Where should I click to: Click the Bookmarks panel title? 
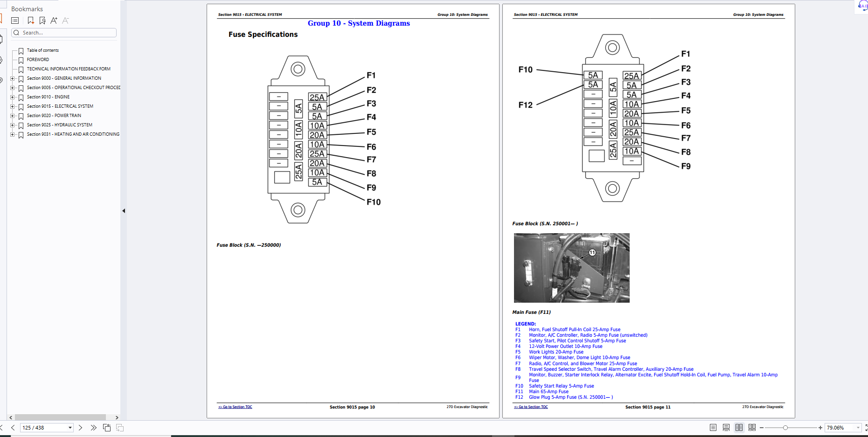(27, 9)
